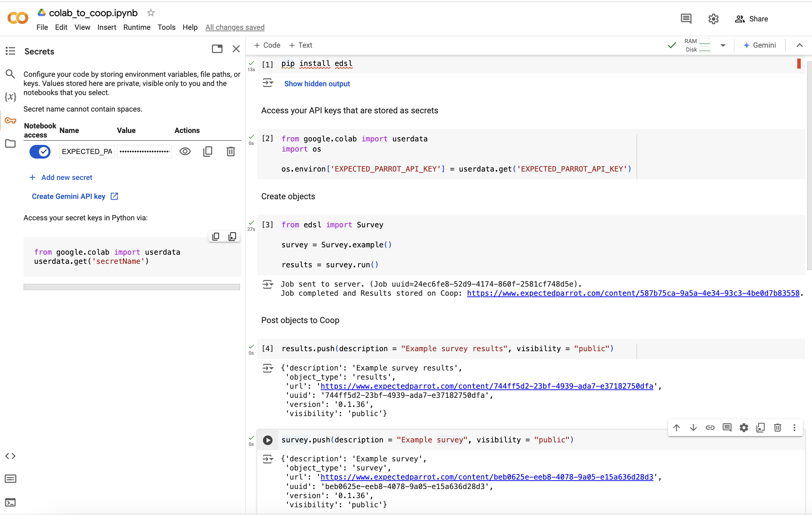Viewport: 812px width, 515px height.
Task: Expand the RAM and Disk resources dropdown
Action: (x=723, y=45)
